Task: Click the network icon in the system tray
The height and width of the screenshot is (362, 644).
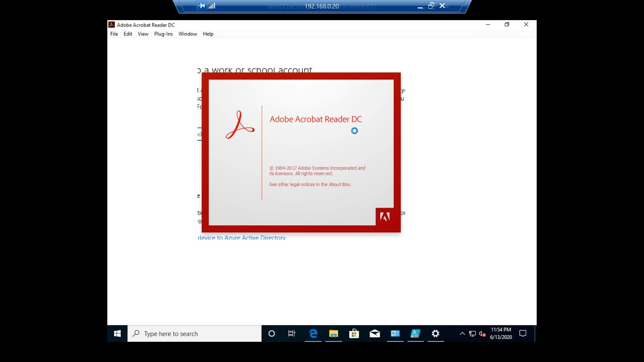Action: point(472,333)
